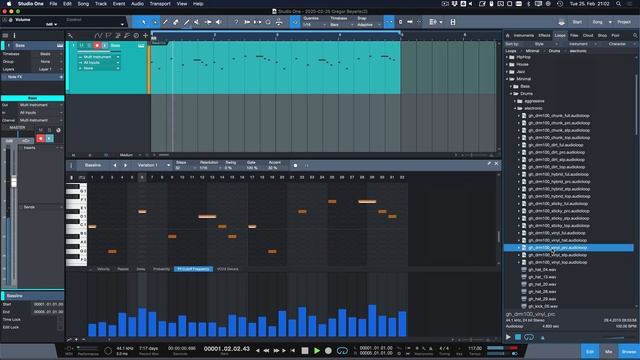640x360 pixels.
Task: Expand the House folder in browser
Action: (x=508, y=64)
